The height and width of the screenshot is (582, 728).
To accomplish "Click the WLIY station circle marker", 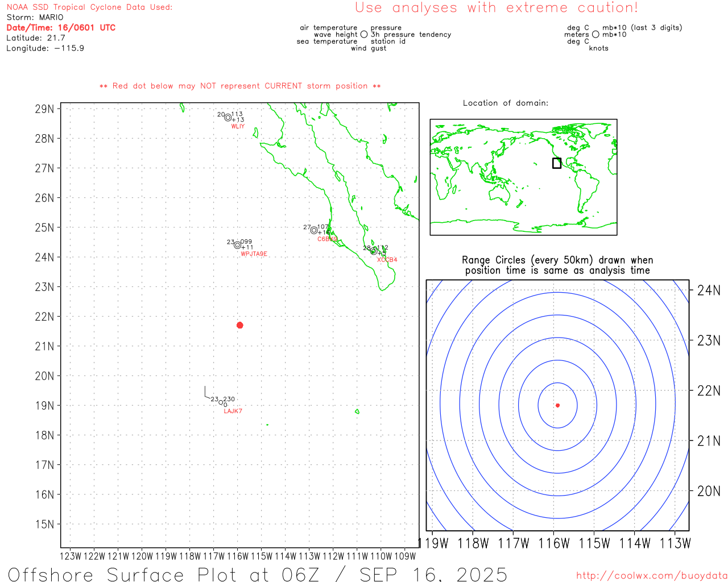I will [228, 118].
